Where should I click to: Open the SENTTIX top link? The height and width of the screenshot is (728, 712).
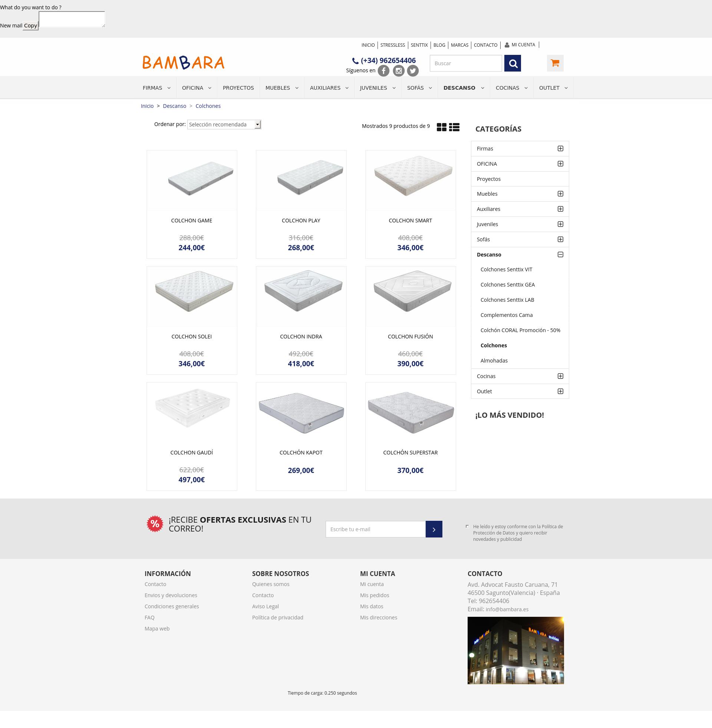coord(419,45)
